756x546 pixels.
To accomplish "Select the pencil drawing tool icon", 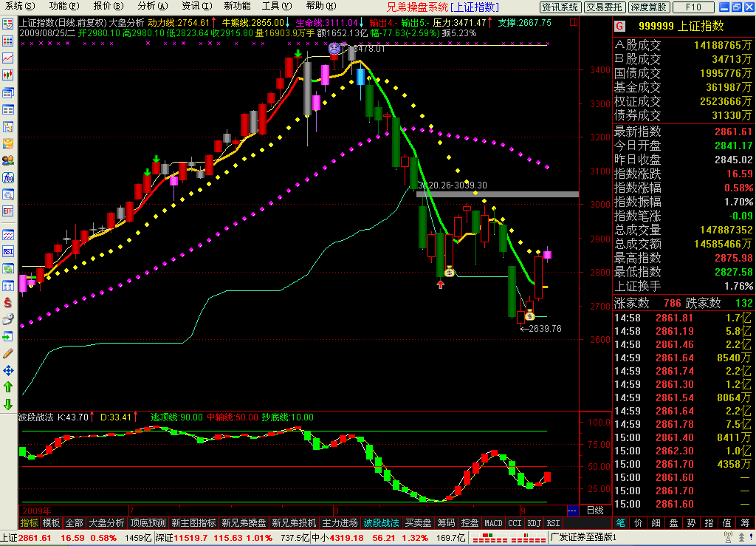I will [x=7, y=354].
